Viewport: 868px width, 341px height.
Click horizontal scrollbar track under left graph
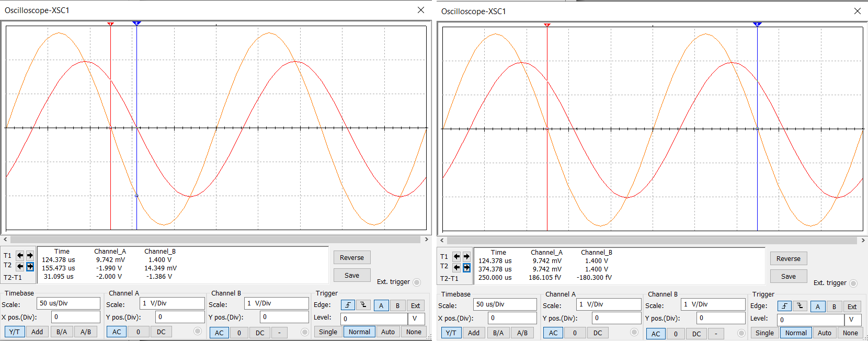215,240
